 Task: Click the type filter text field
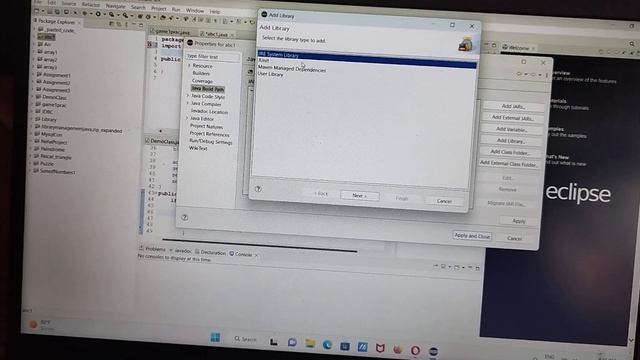coord(212,57)
